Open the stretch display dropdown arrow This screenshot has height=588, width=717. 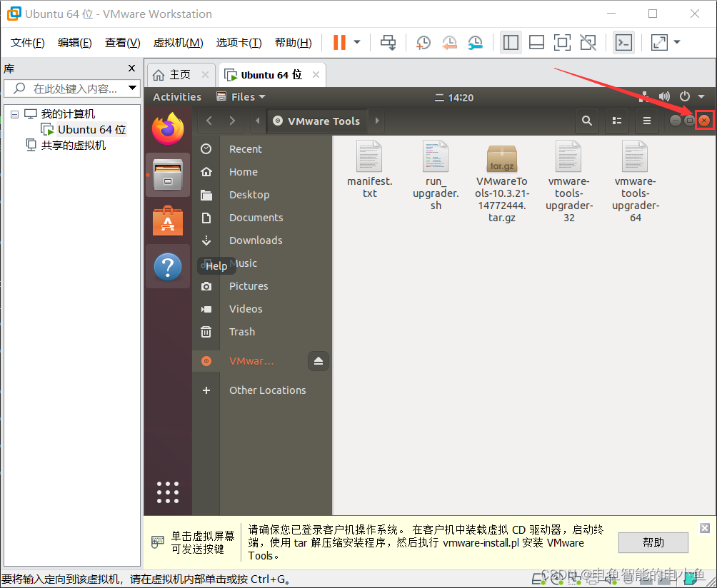point(677,43)
